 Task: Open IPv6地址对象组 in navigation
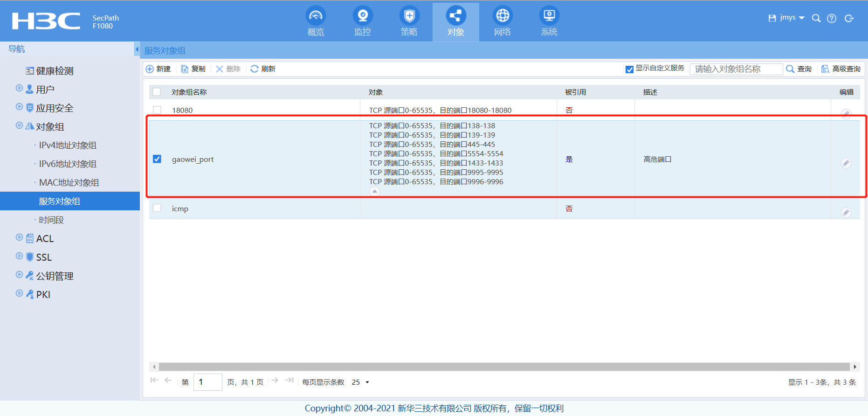point(68,164)
